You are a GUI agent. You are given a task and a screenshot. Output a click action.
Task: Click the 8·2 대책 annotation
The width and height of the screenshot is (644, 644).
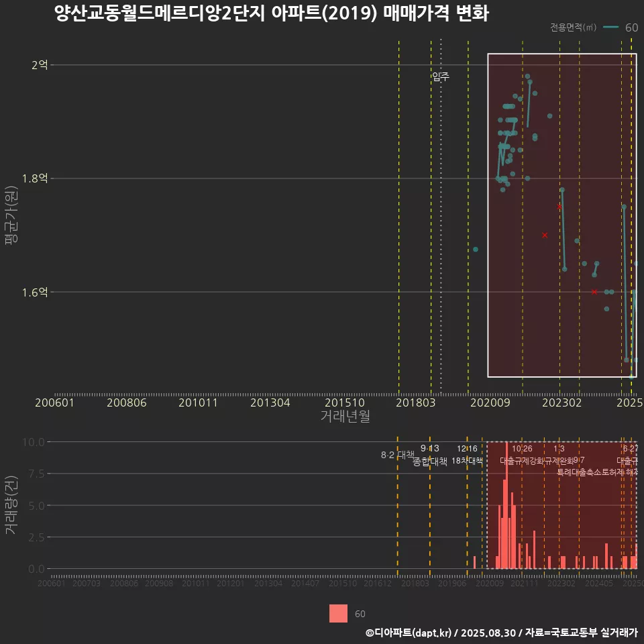point(397,455)
